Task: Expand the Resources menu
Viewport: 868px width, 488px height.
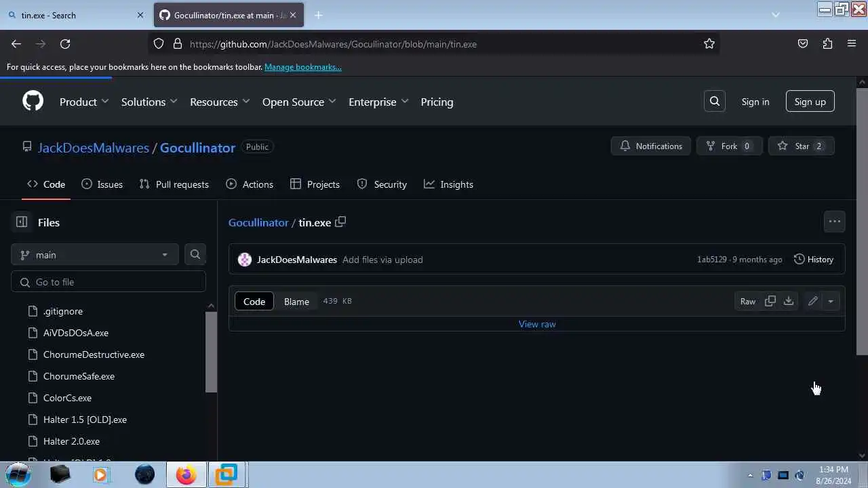Action: tap(220, 102)
